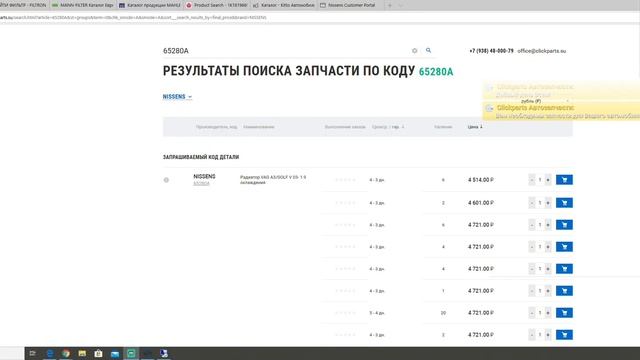Click the Наличие column header
640x360 pixels.
tap(443, 127)
